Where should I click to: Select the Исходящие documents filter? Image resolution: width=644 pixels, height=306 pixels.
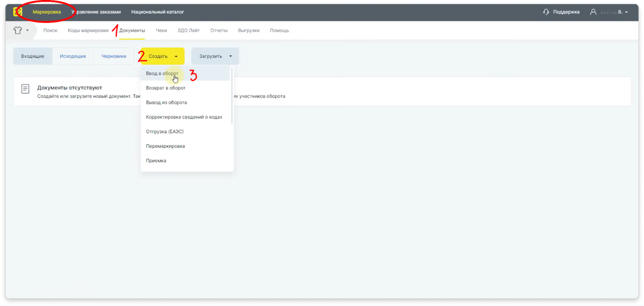[72, 56]
